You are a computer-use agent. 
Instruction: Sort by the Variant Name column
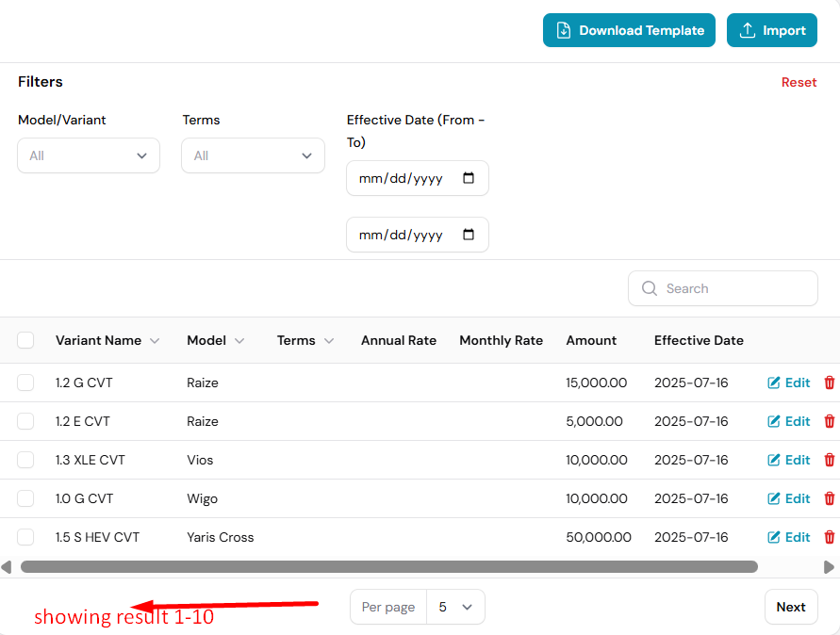click(x=107, y=340)
